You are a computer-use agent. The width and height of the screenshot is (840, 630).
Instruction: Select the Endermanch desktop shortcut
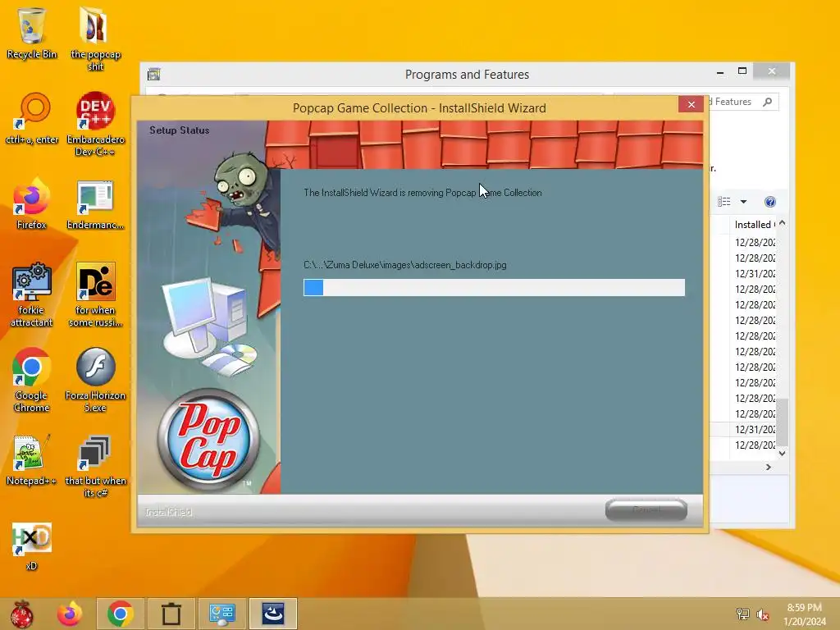click(x=95, y=204)
